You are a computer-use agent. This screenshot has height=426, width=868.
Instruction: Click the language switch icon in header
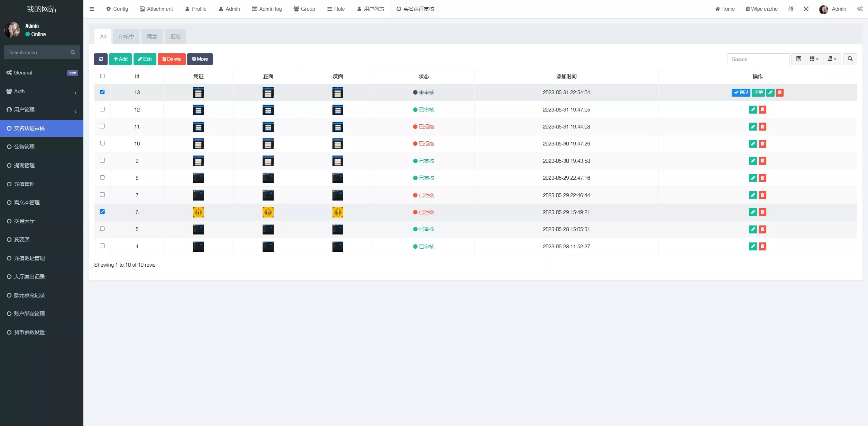pos(791,9)
